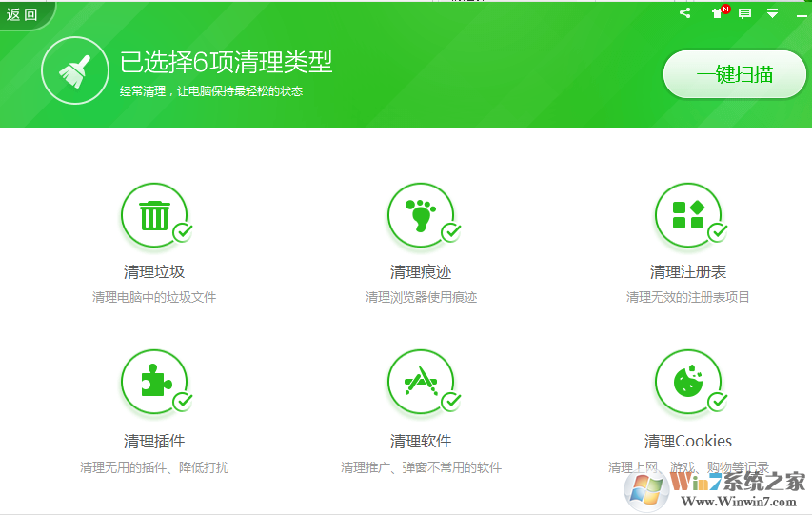Click the 清理注册表 label text
812x515 pixels.
coord(688,272)
